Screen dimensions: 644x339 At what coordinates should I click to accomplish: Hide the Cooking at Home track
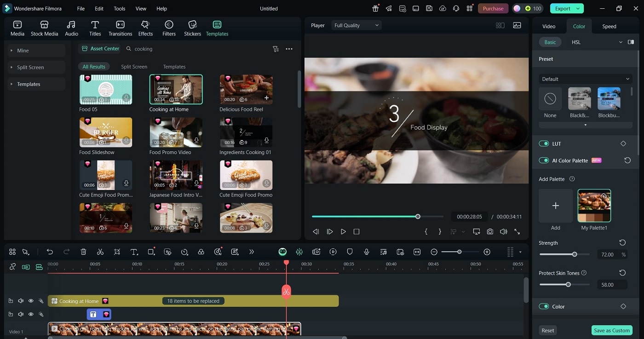click(31, 301)
